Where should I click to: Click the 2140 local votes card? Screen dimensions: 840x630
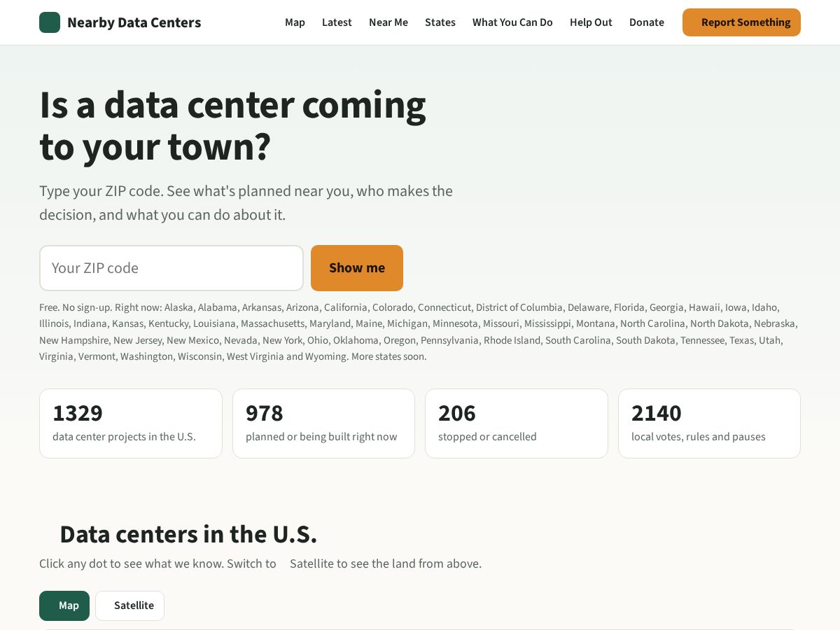coord(709,423)
